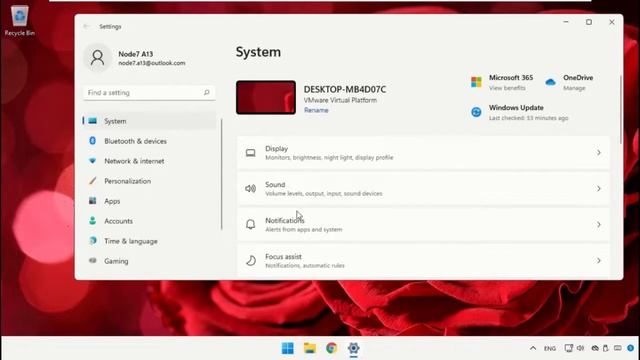Open Time & language settings
Image resolution: width=640 pixels, height=360 pixels.
point(149,241)
